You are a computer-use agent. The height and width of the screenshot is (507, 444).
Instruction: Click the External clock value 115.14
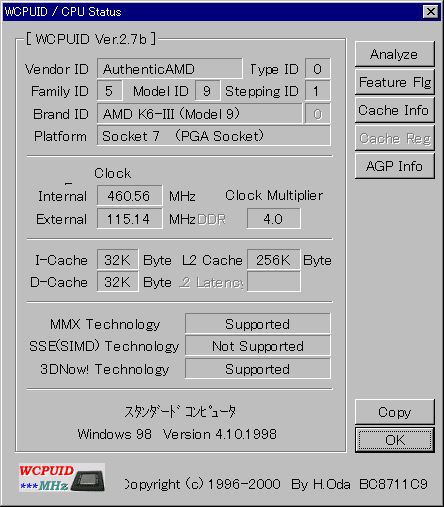click(x=130, y=219)
